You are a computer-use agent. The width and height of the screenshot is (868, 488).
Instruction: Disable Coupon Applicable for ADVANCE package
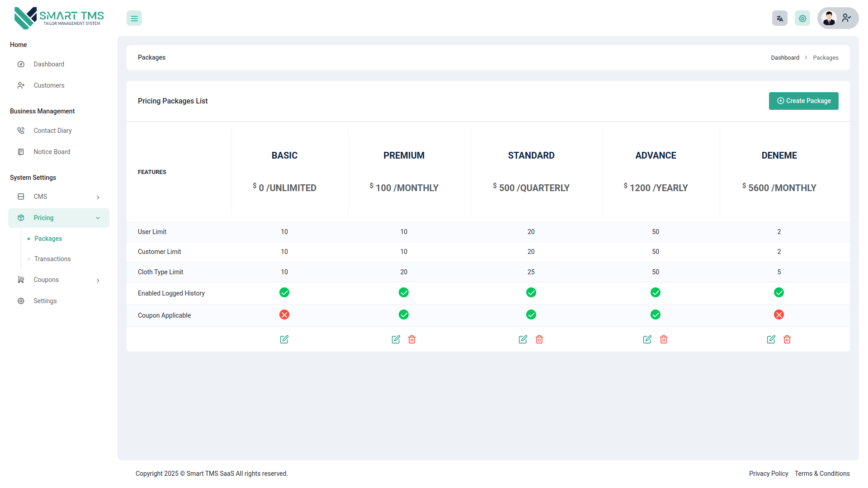(656, 315)
